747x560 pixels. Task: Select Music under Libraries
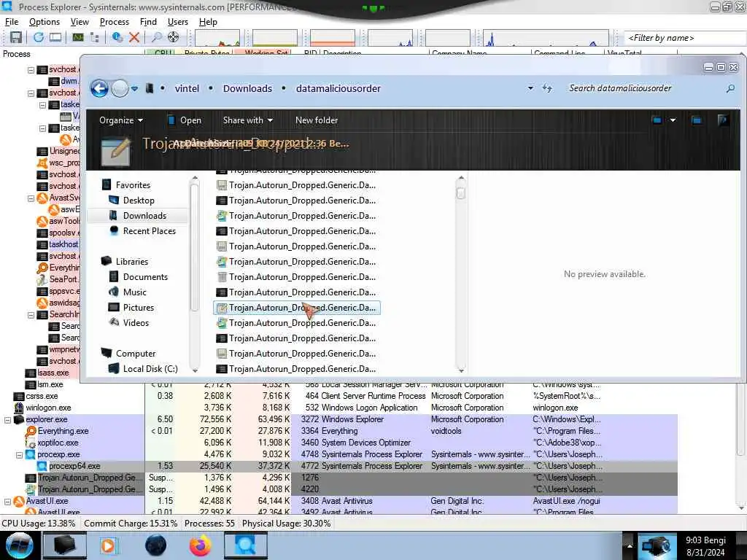[135, 292]
